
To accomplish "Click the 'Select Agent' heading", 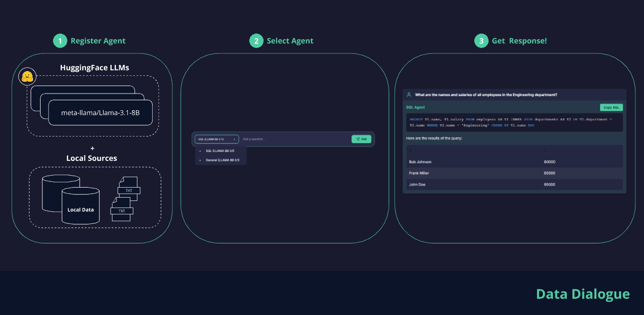I will click(290, 41).
